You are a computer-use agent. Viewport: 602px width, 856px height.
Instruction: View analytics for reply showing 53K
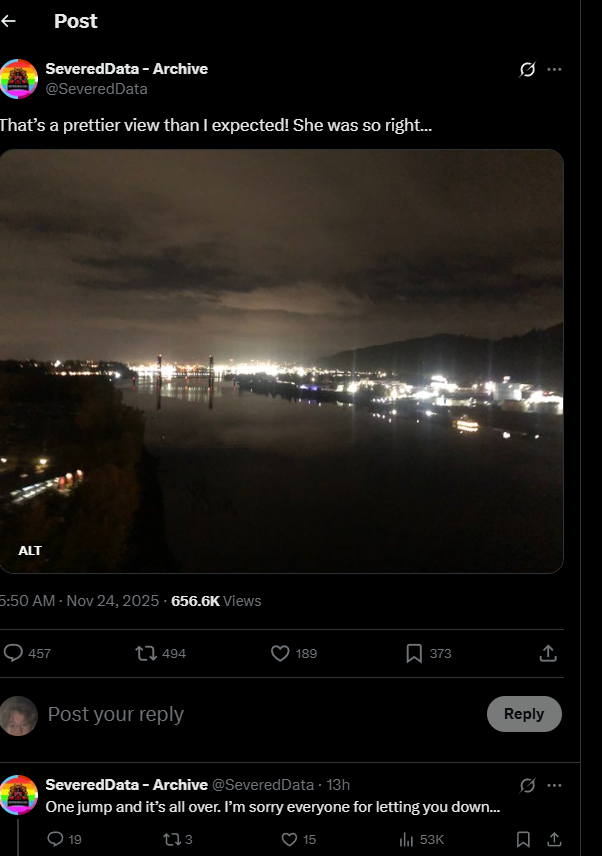pos(407,839)
